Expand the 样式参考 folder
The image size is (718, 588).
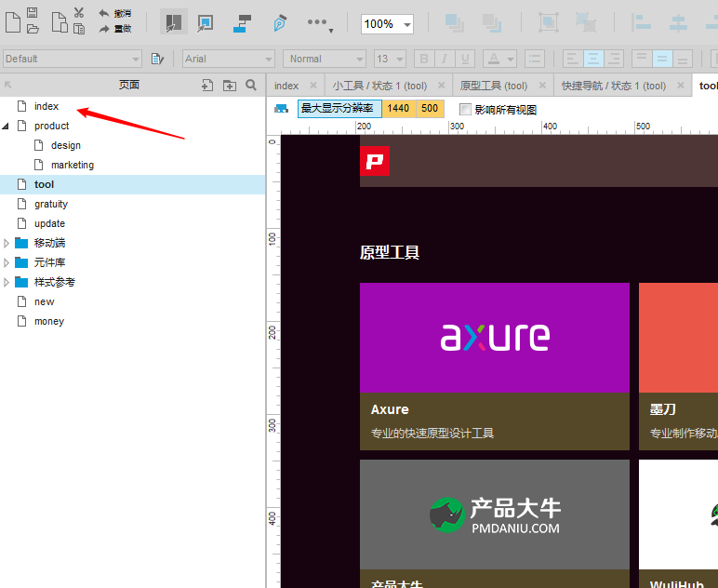tap(6, 283)
